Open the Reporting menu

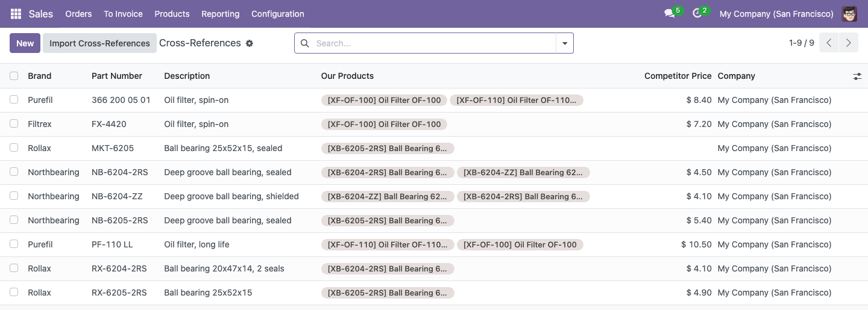pyautogui.click(x=220, y=14)
